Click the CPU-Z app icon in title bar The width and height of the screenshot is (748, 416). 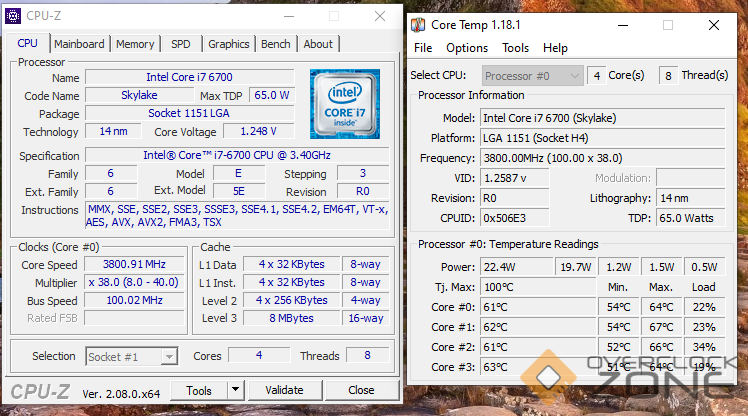(x=13, y=16)
